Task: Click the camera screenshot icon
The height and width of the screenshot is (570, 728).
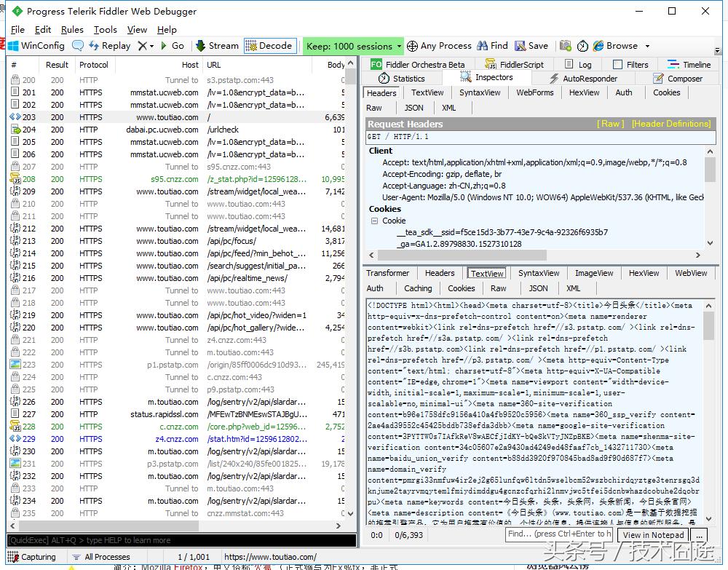Action: click(x=565, y=45)
